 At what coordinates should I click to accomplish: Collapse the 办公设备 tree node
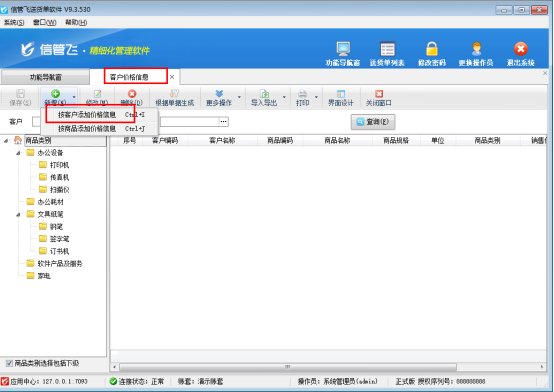[x=18, y=153]
